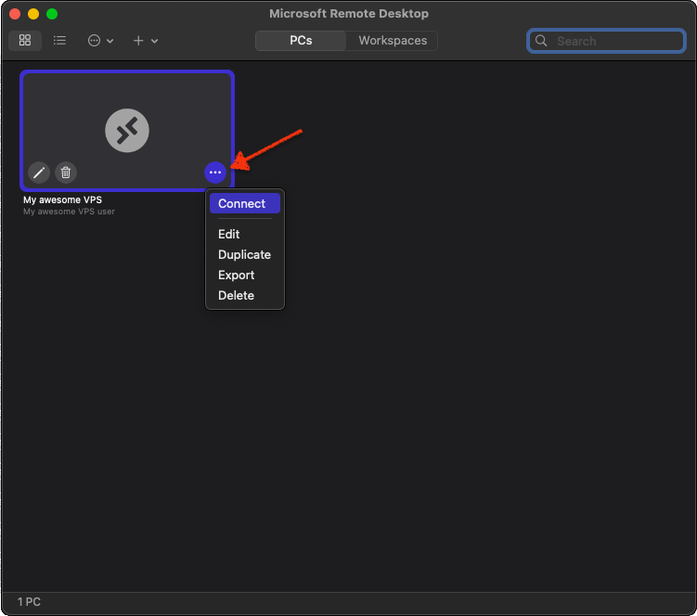The image size is (697, 616).
Task: Switch to list view layout
Action: 59,41
